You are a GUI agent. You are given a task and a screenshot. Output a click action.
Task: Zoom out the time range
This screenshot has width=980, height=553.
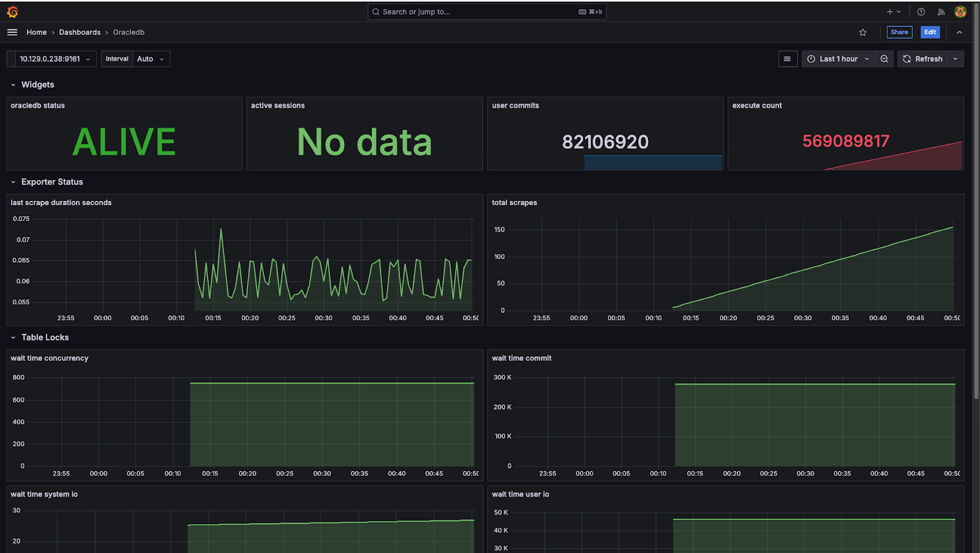pos(884,59)
